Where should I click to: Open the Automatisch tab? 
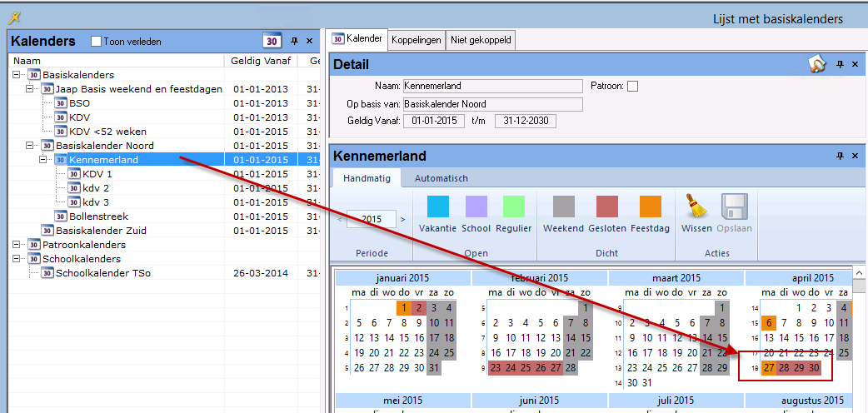[441, 178]
